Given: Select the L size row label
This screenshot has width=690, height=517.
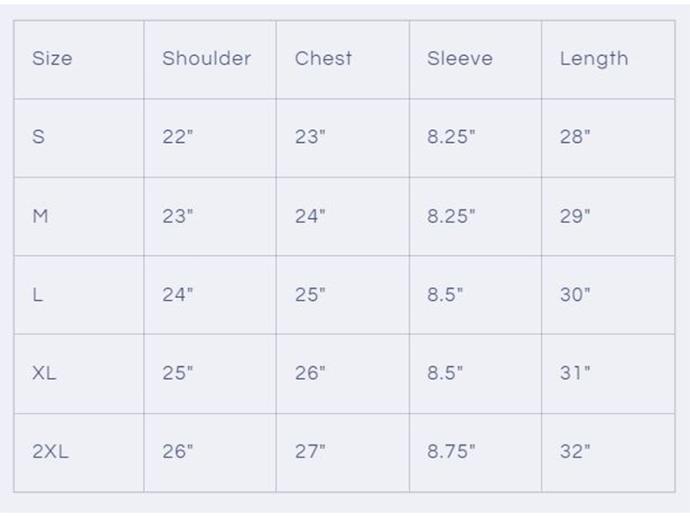Looking at the screenshot, I should click(x=38, y=294).
